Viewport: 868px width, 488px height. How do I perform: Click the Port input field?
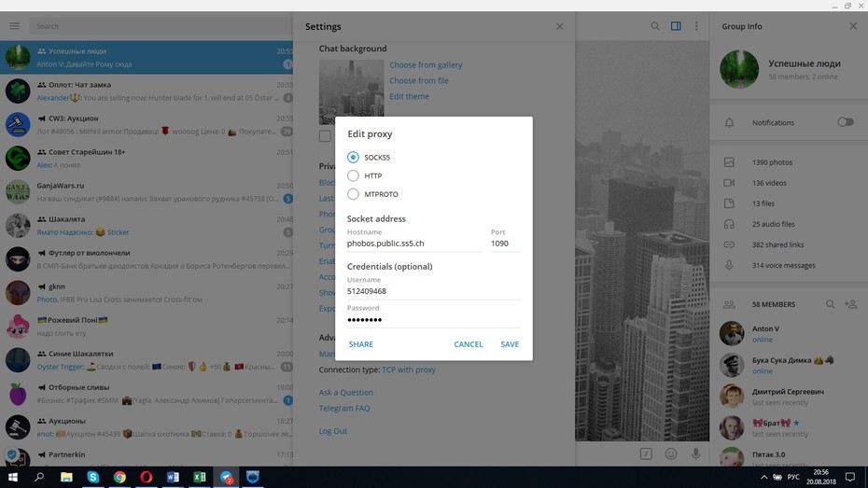coord(505,244)
